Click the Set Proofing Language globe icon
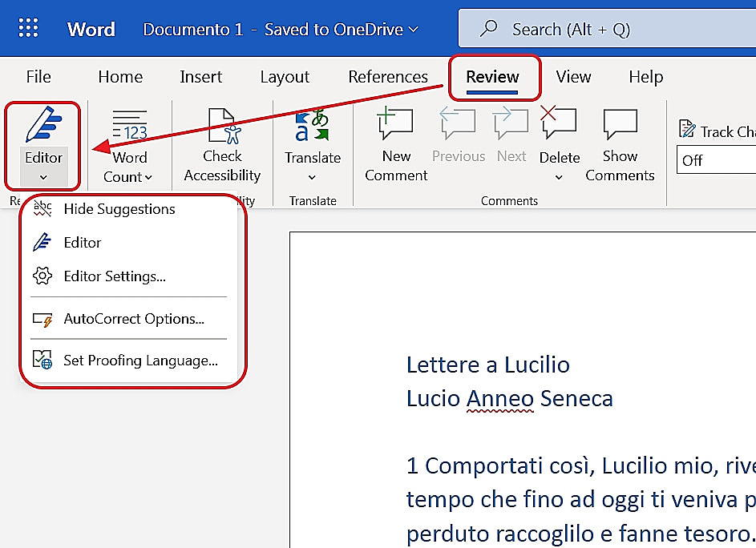The height and width of the screenshot is (548, 756). [x=42, y=360]
